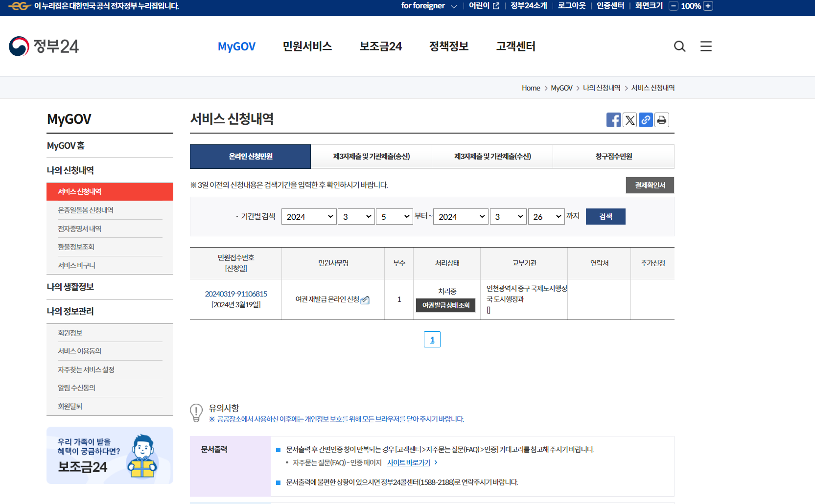This screenshot has height=504, width=815.
Task: Copy the page link using the link icon
Action: coord(646,120)
